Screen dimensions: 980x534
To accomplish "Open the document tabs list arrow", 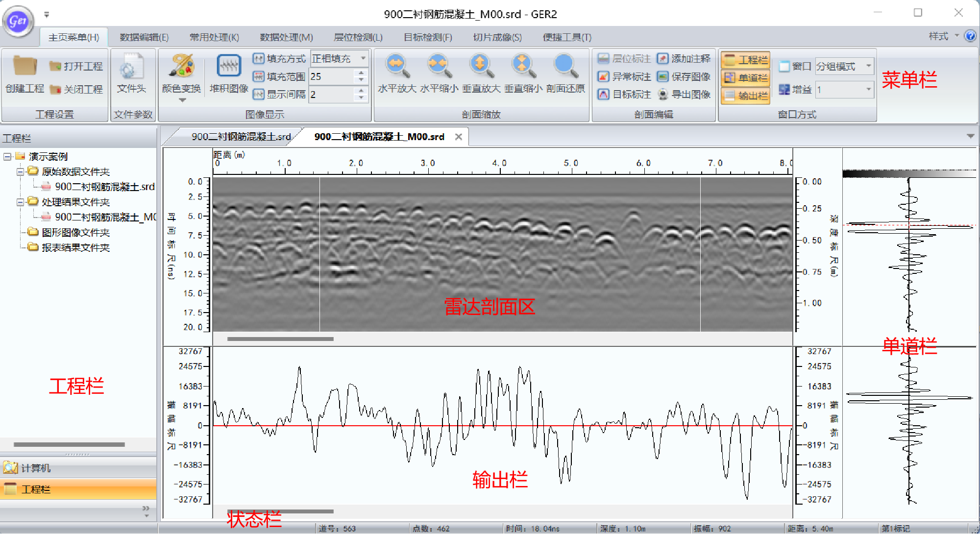I will (970, 136).
